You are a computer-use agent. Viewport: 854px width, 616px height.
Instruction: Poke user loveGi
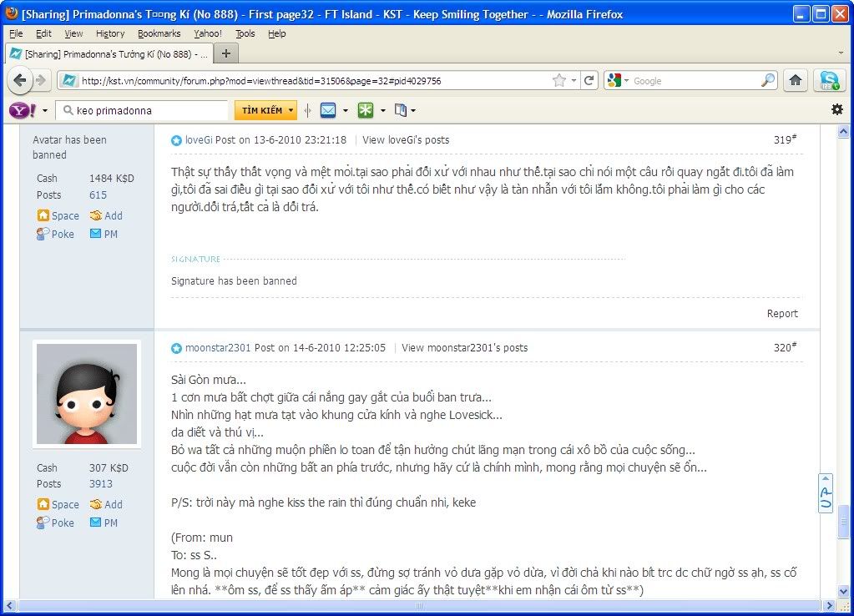point(56,235)
